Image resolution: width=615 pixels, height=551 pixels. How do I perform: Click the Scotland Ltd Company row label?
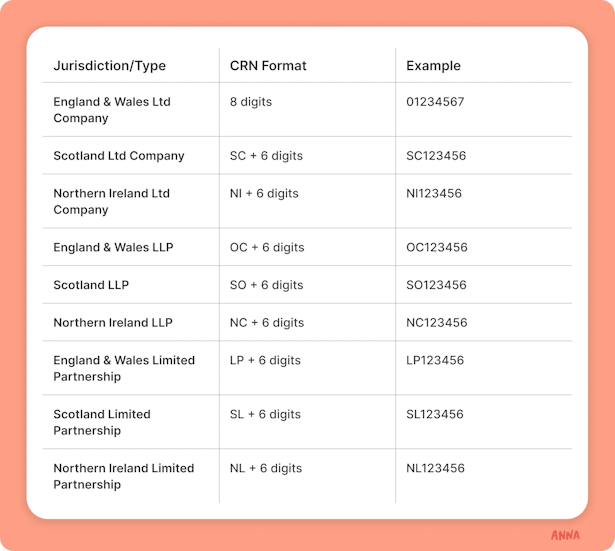(119, 156)
